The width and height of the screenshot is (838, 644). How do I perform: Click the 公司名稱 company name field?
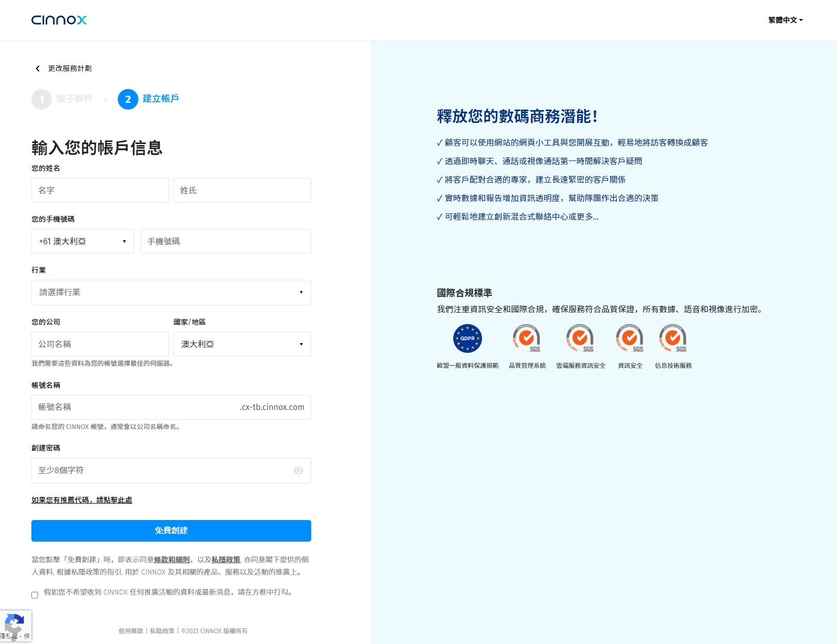pyautogui.click(x=100, y=344)
